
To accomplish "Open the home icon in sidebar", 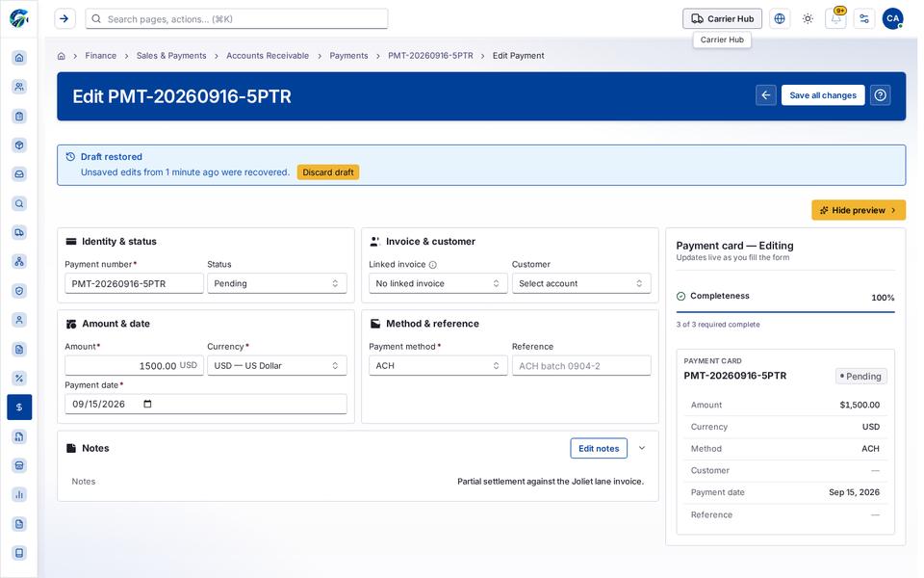I will click(19, 58).
